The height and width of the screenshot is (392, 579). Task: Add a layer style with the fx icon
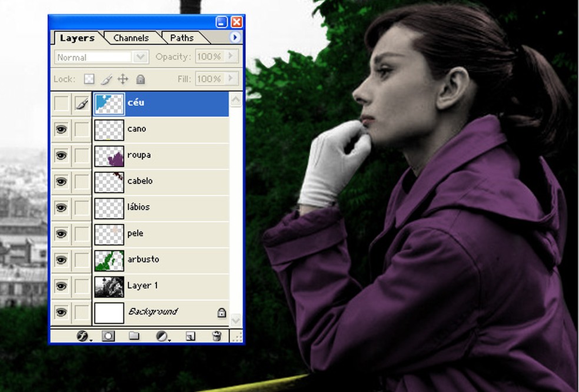point(82,336)
